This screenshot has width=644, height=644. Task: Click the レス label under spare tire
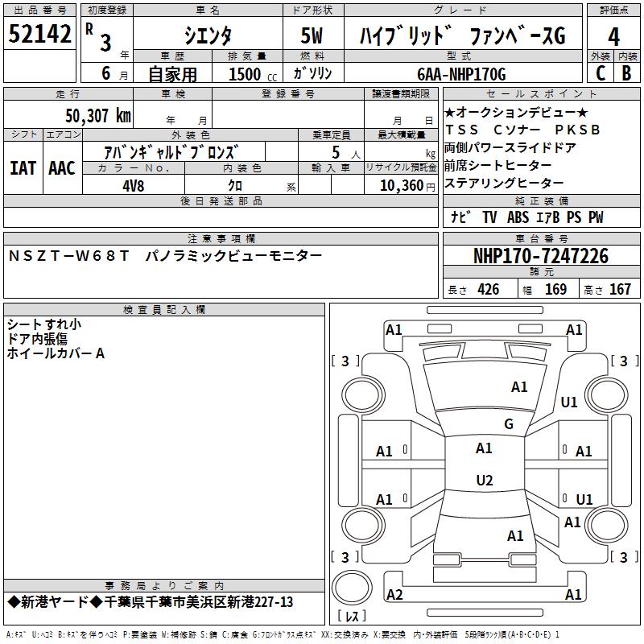tap(352, 616)
